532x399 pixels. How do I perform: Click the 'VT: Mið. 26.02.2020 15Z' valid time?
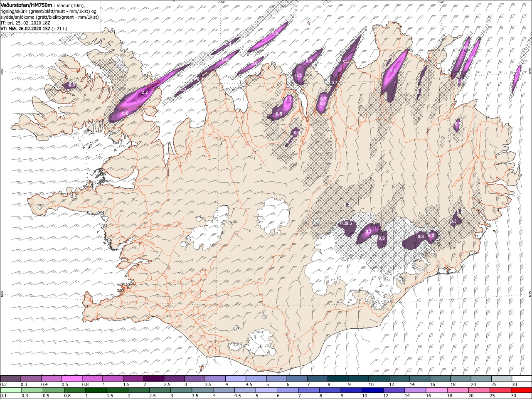click(25, 29)
